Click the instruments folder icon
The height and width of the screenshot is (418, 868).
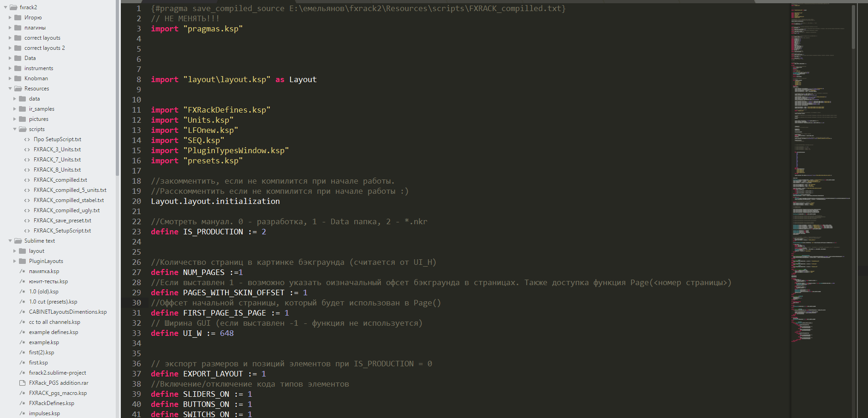18,68
